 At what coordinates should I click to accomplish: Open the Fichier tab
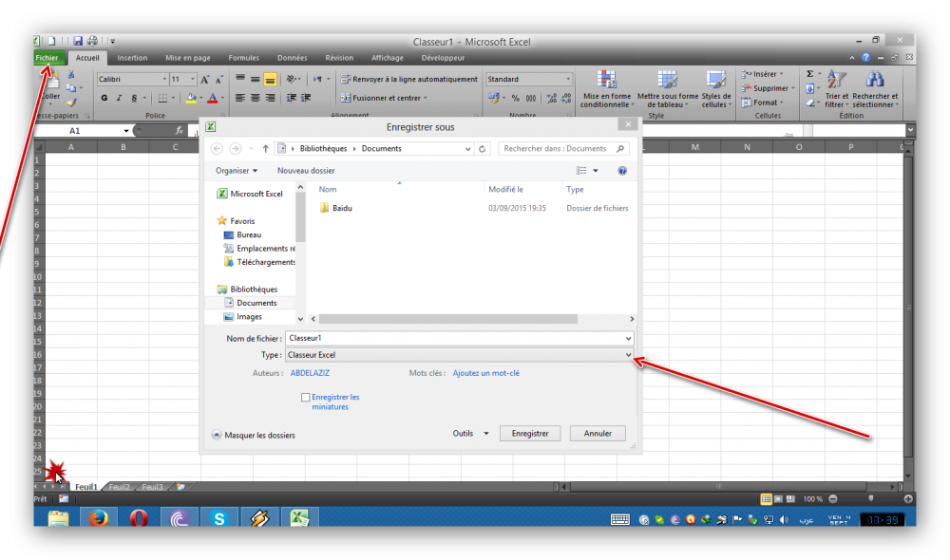click(x=47, y=58)
